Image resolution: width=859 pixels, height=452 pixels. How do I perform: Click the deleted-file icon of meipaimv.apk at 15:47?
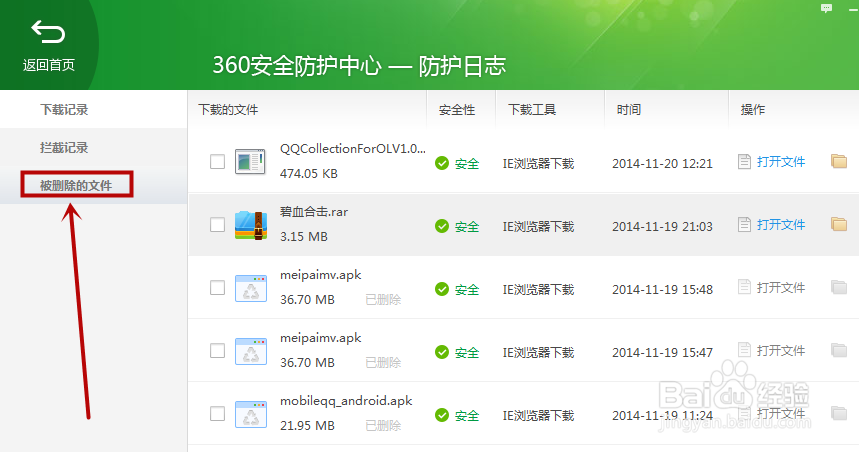(x=251, y=351)
